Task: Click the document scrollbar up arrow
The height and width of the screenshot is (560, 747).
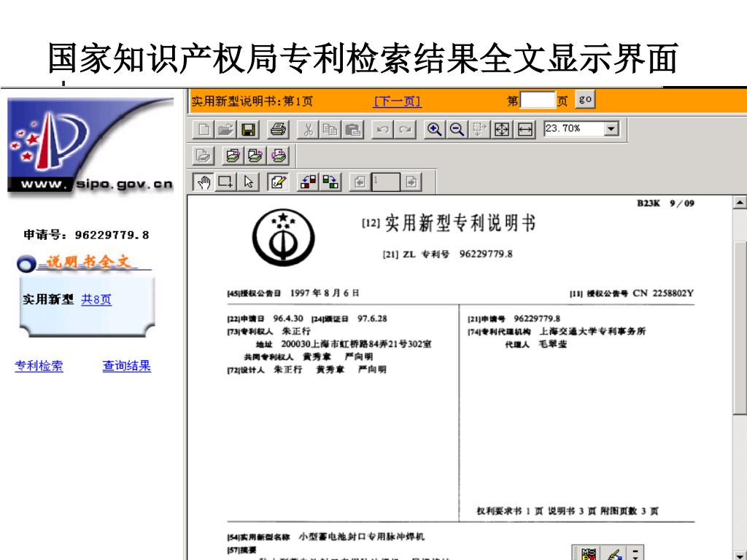Action: click(x=740, y=203)
